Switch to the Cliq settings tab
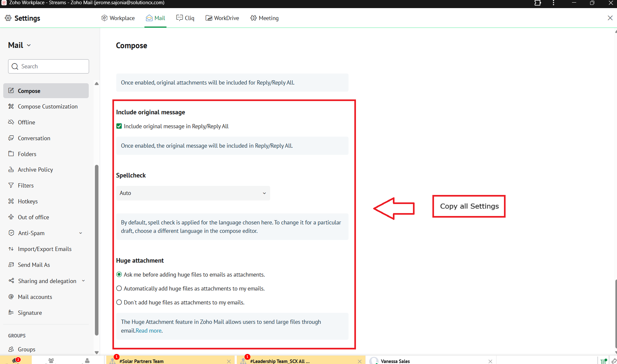Image resolution: width=617 pixels, height=364 pixels. click(185, 18)
